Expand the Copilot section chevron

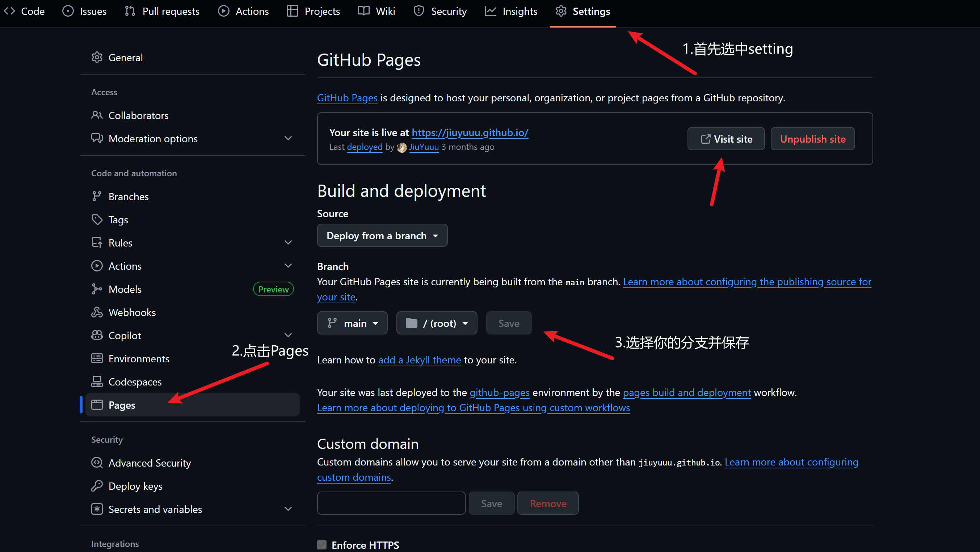coord(289,335)
